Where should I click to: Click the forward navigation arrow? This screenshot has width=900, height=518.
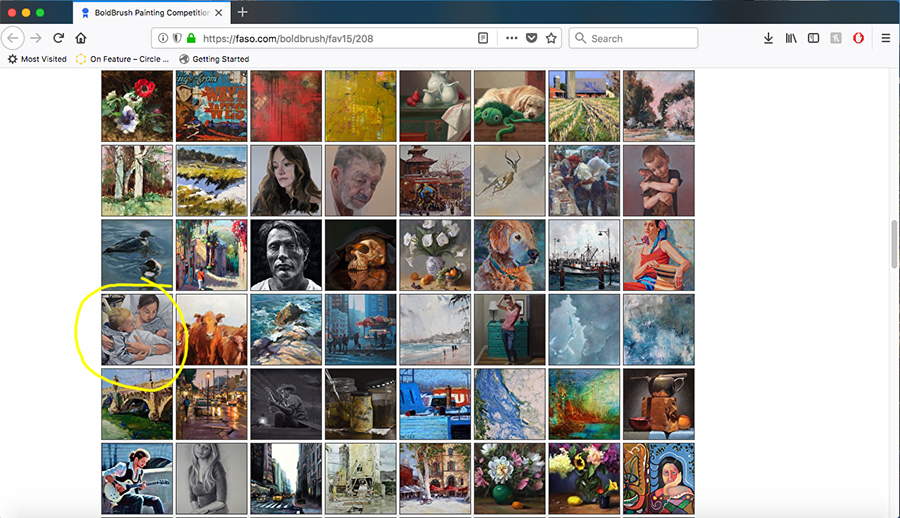[36, 38]
